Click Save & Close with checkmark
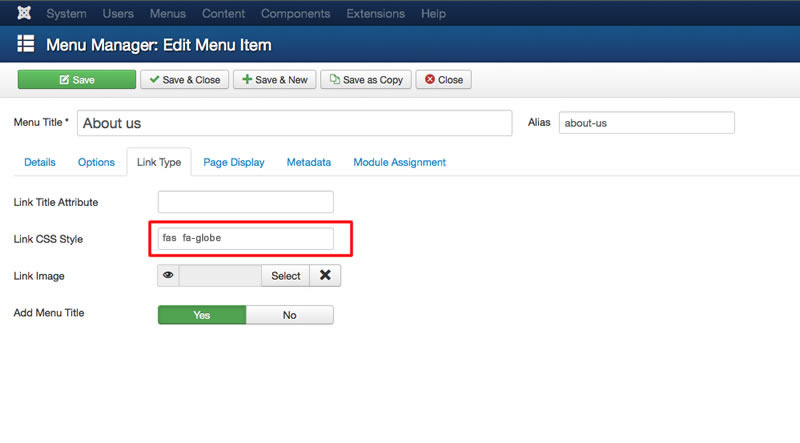800x443 pixels. click(185, 80)
